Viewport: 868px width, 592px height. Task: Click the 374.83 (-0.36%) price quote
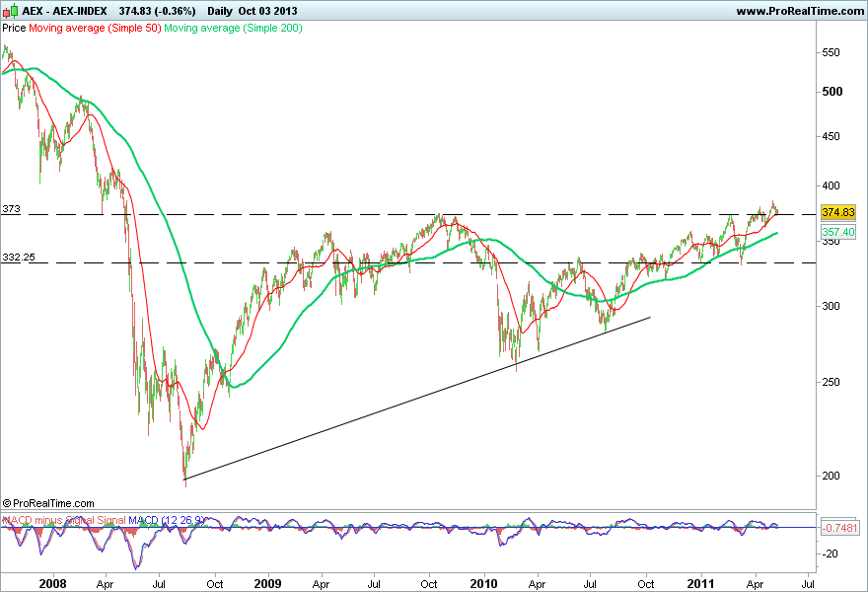[x=157, y=11]
